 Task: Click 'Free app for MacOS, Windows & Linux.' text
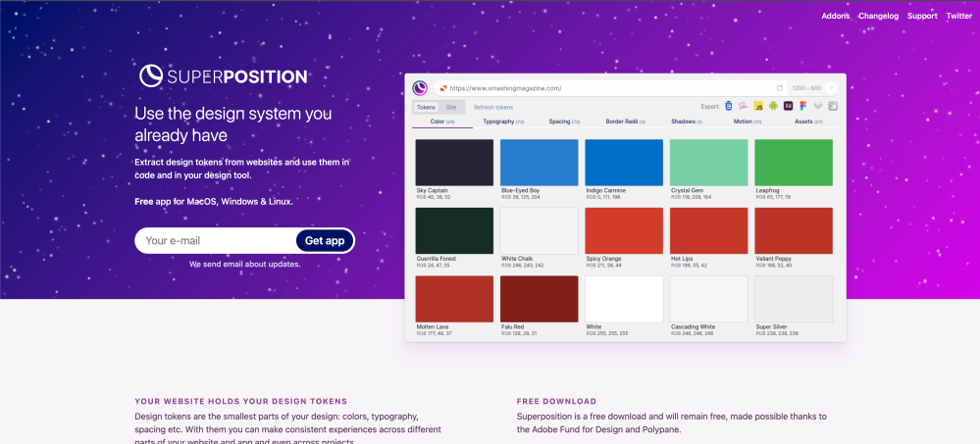click(x=214, y=202)
